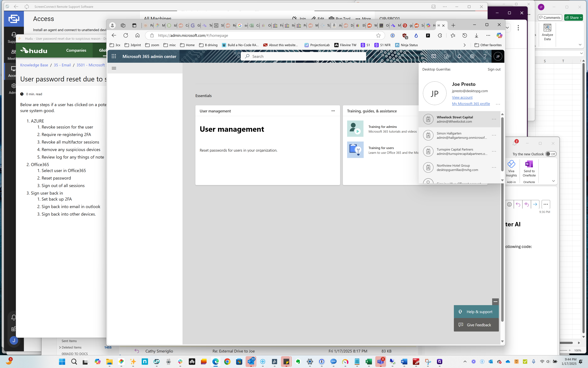Image resolution: width=588 pixels, height=368 pixels.
Task: Show hidden system tray icons chevron
Action: pos(465,362)
